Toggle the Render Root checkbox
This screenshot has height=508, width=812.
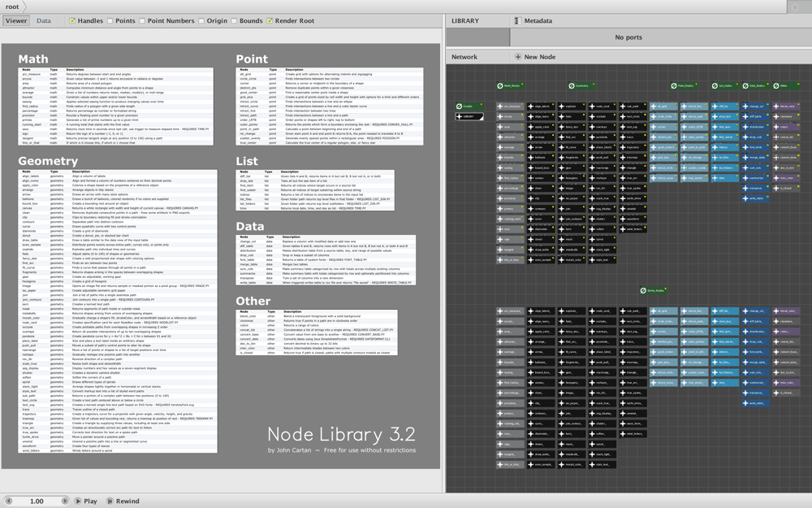tap(270, 21)
